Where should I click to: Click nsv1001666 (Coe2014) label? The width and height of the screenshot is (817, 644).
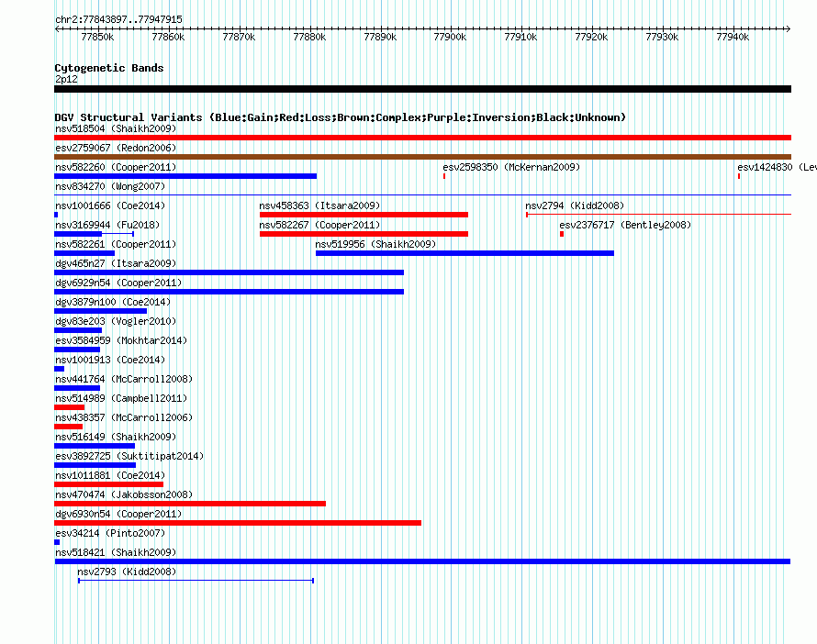110,205
